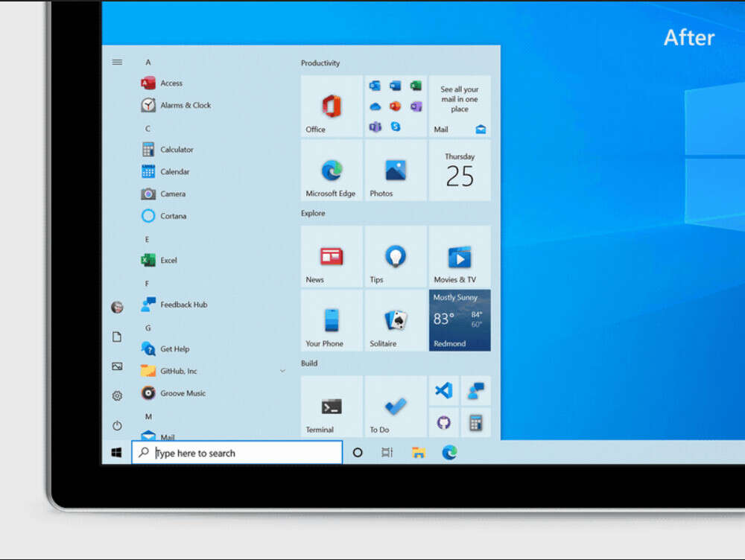
Task: Launch Microsoft Edge from its tile
Action: pos(331,171)
